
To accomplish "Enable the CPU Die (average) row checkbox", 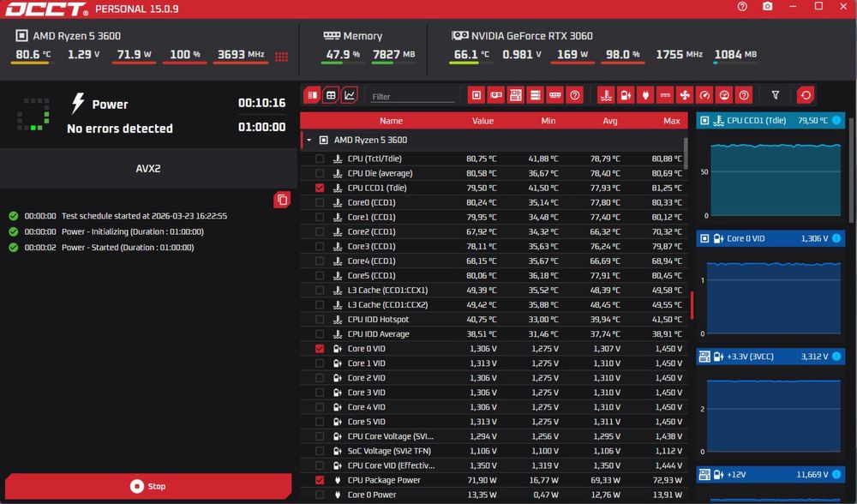I will tap(320, 173).
